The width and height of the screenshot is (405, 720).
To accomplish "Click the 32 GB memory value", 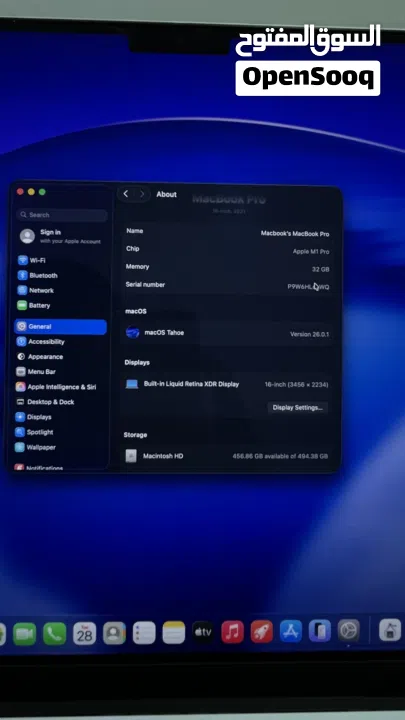I will [321, 269].
